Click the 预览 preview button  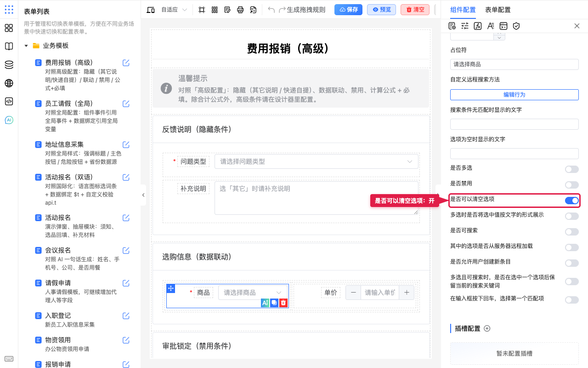(x=381, y=10)
